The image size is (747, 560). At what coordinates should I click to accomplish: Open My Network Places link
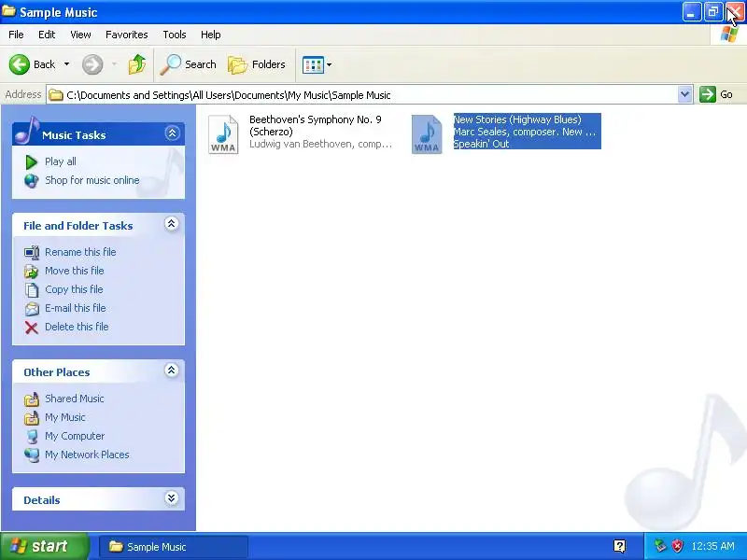click(x=87, y=455)
